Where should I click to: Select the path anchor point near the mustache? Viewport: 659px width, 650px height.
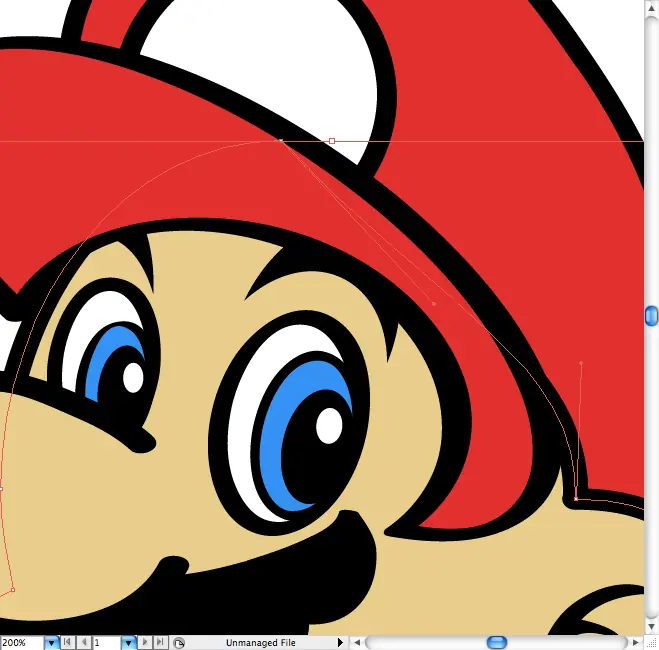[13, 590]
